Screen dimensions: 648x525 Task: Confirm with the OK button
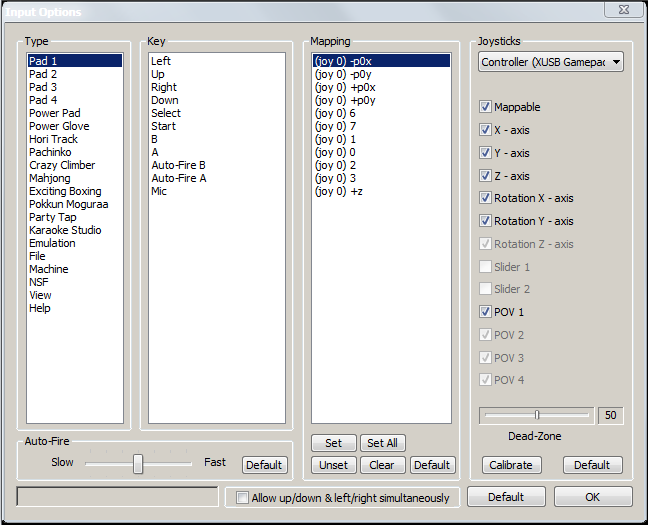click(593, 496)
